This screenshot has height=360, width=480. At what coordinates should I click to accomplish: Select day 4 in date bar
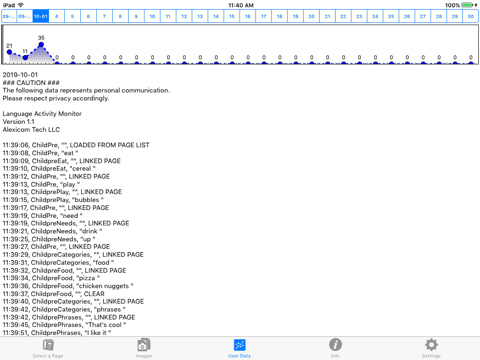57,16
